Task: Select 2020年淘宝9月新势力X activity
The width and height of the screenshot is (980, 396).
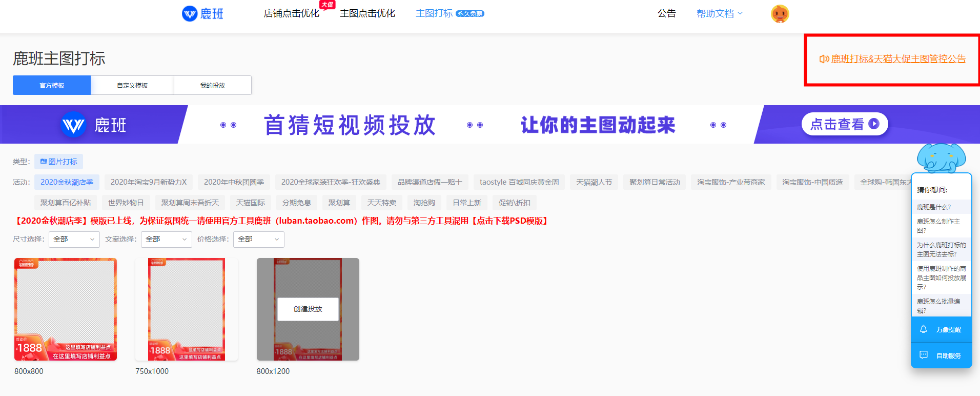Action: [149, 182]
